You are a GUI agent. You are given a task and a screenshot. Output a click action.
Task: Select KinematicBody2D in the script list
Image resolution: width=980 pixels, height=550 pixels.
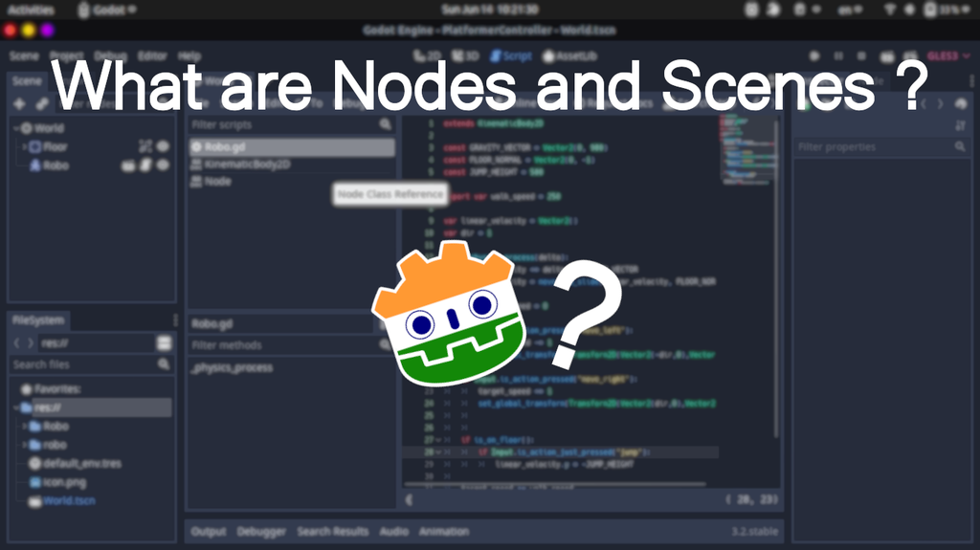point(292,165)
